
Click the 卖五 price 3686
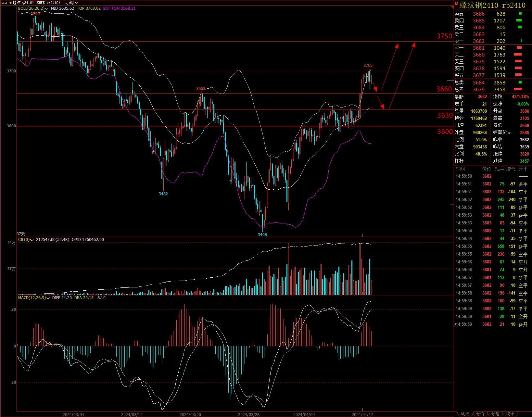click(479, 14)
